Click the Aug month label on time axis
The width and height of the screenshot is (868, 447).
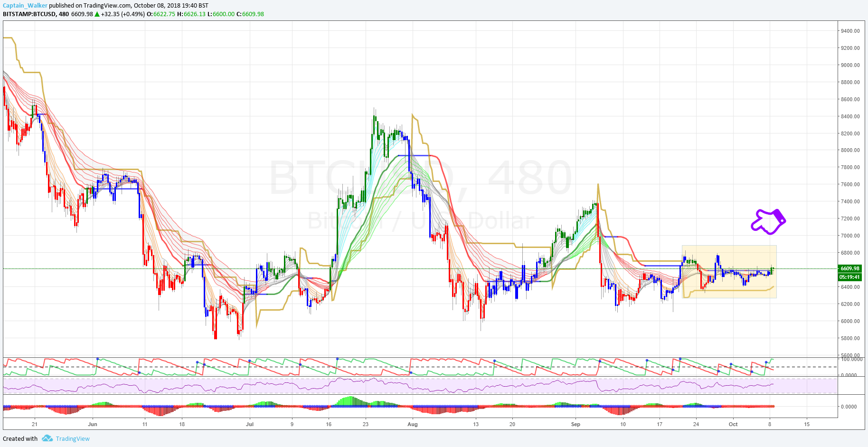(x=413, y=424)
